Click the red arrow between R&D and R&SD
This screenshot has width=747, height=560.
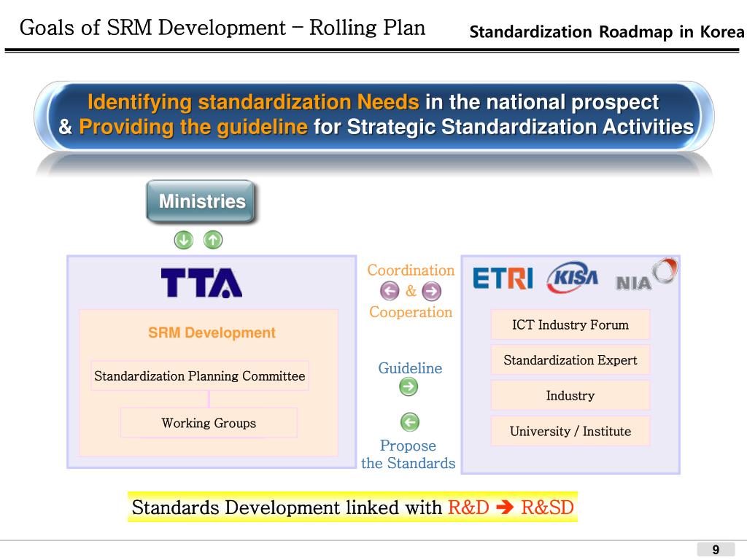tap(505, 507)
